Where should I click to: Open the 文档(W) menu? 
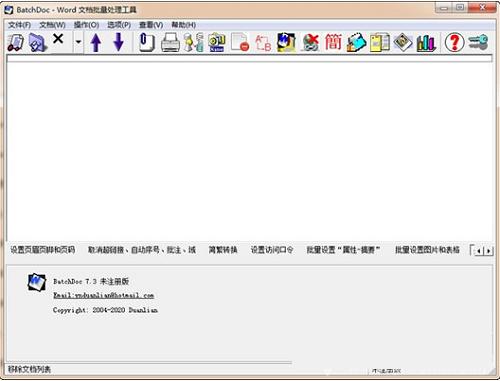coord(52,25)
